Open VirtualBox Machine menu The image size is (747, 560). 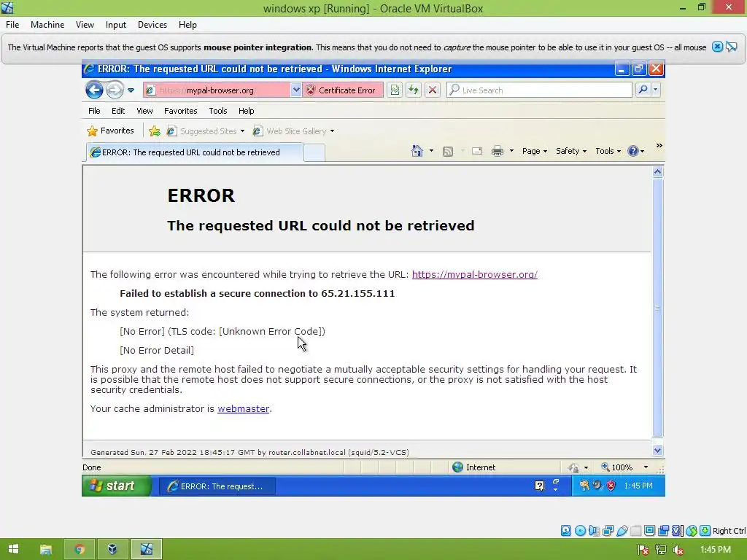(x=47, y=24)
